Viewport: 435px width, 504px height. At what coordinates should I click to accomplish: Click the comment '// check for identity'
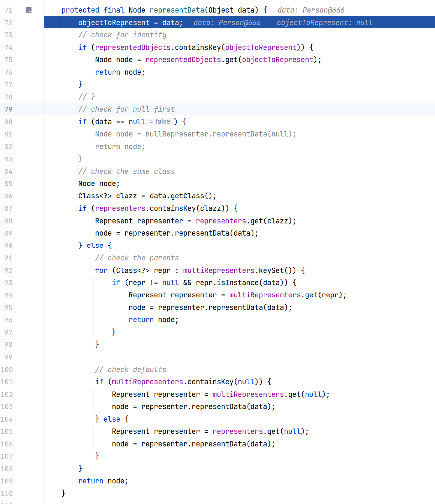tap(122, 35)
